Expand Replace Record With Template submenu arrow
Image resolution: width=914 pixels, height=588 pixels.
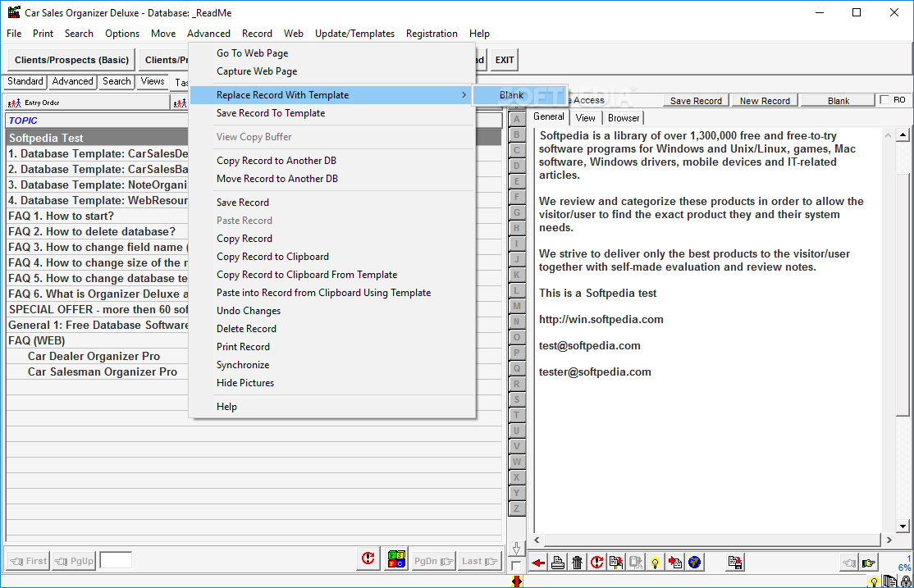[x=464, y=95]
